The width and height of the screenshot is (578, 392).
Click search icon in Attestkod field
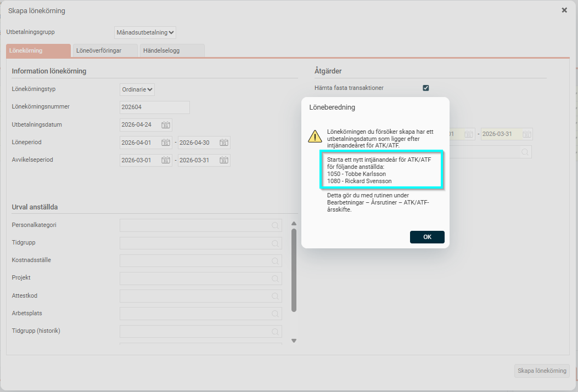(x=274, y=296)
